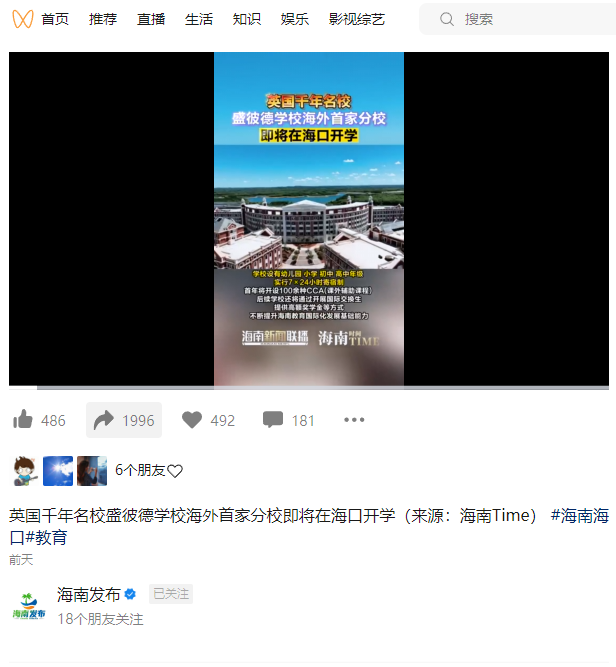Image resolution: width=616 pixels, height=667 pixels.
Task: Select the 知识 tab
Action: [x=247, y=19]
